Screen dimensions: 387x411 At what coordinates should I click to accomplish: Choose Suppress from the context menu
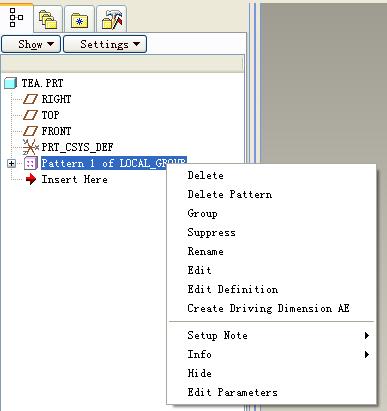click(x=211, y=232)
